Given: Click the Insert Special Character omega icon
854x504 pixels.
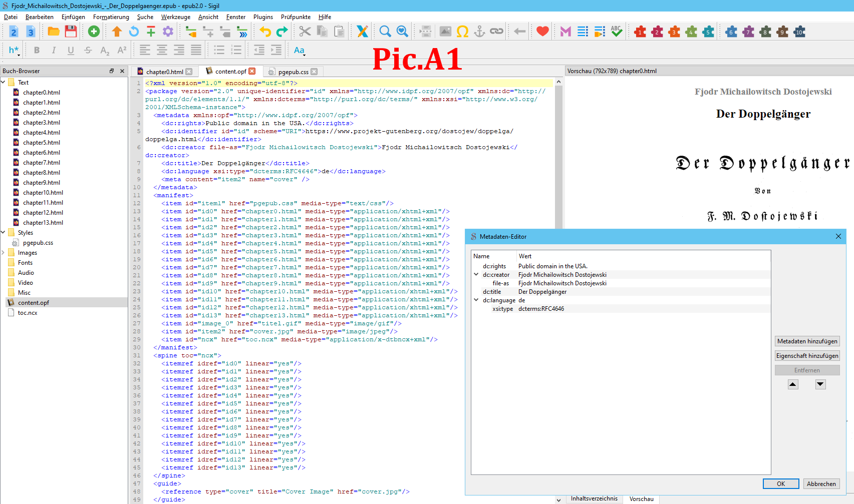Looking at the screenshot, I should tap(462, 32).
